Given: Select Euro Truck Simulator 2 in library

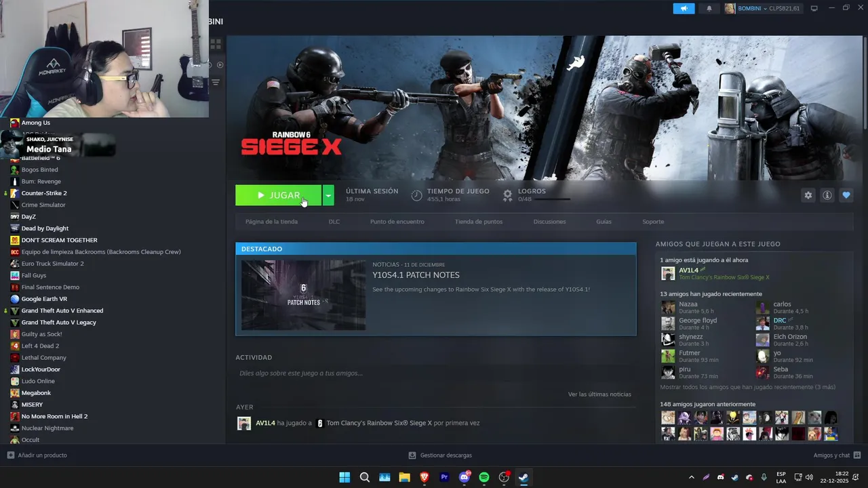Looking at the screenshot, I should click(53, 264).
